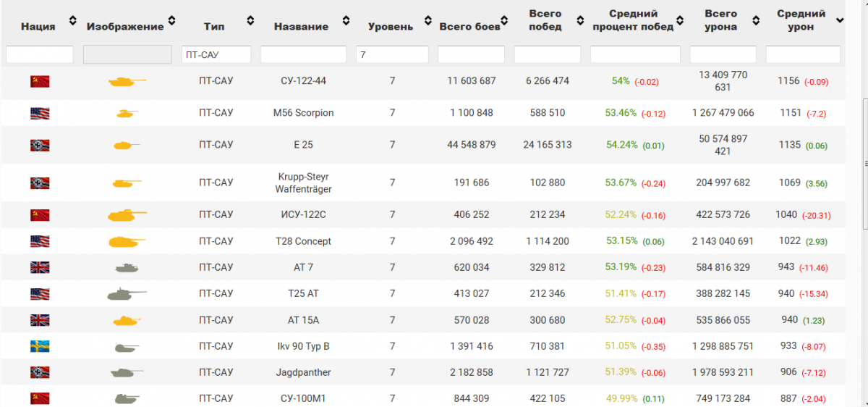868x407 pixels.
Task: Select the T28 Concept tank name
Action: [304, 241]
